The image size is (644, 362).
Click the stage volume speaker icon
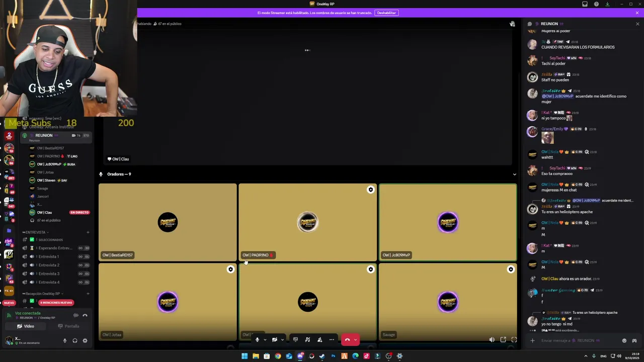tap(492, 340)
